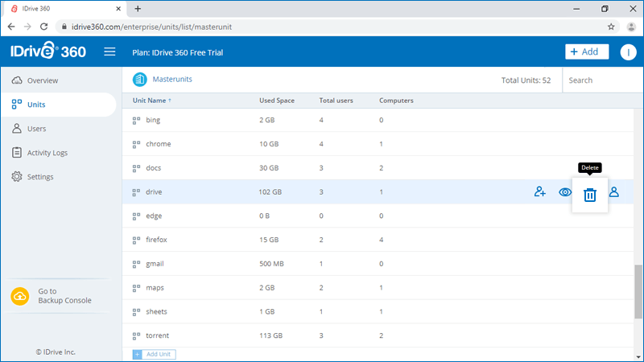
Task: Click the Settings gear icon in sidebar
Action: (x=17, y=176)
